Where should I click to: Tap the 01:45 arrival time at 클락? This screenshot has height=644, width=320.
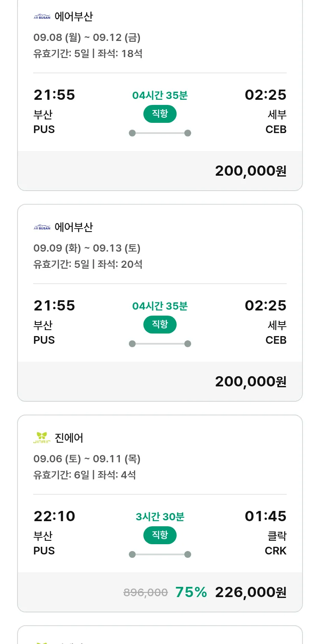[x=265, y=516]
